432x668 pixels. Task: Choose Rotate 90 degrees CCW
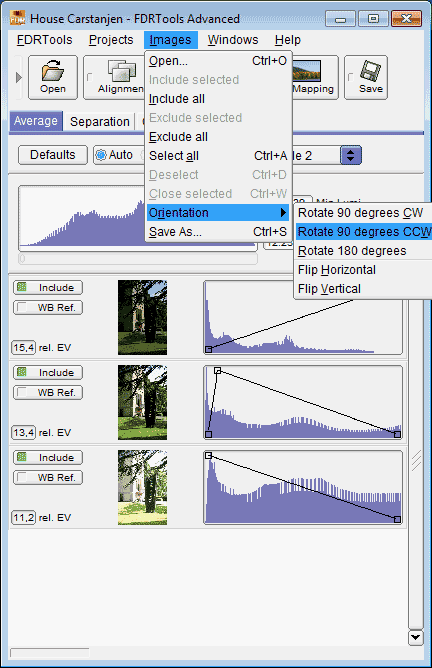point(364,232)
